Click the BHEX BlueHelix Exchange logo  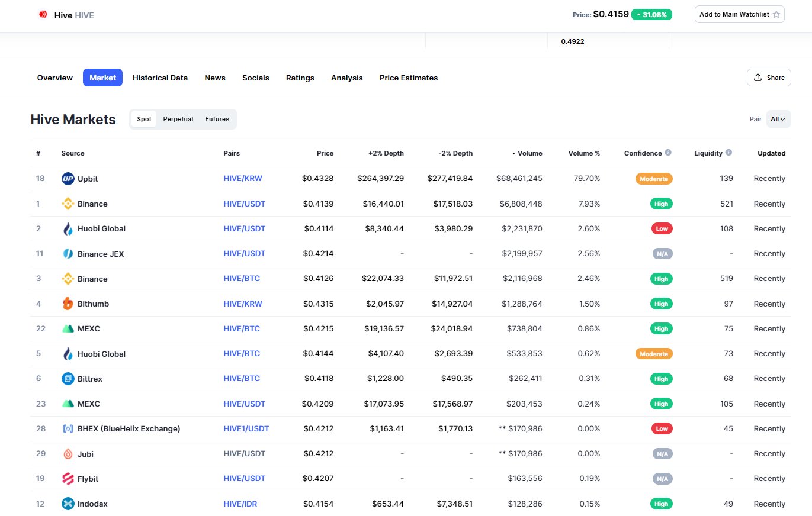click(x=68, y=428)
